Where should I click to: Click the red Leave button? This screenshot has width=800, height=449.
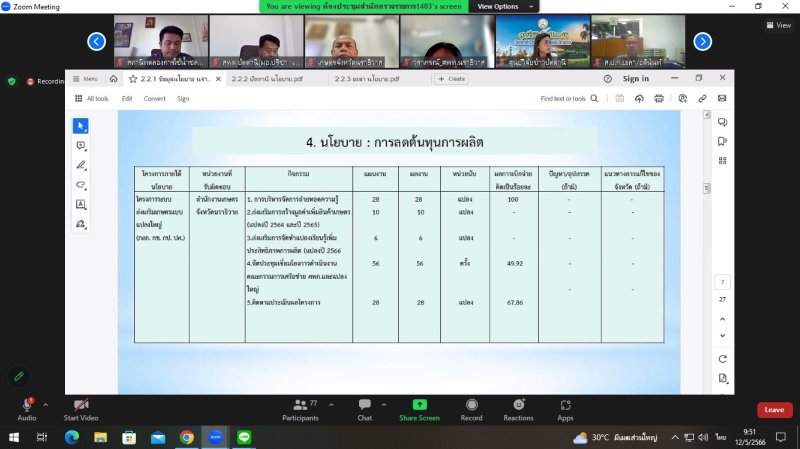click(774, 410)
